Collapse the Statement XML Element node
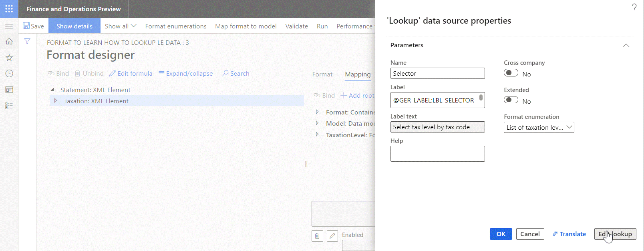The width and height of the screenshot is (644, 251). [52, 90]
